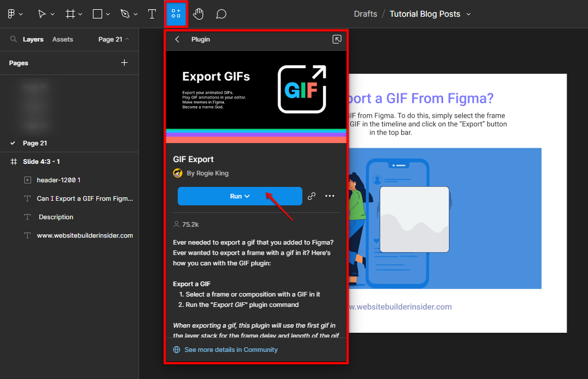Open the Run button dropdown
588x379 pixels.
click(x=246, y=196)
